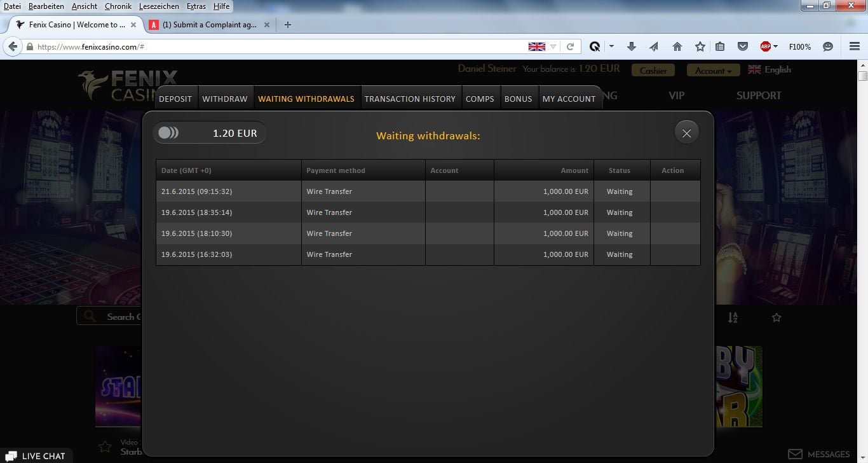Open the TRANSACTION HISTORY tab
Viewport: 868px width, 463px height.
tap(410, 99)
